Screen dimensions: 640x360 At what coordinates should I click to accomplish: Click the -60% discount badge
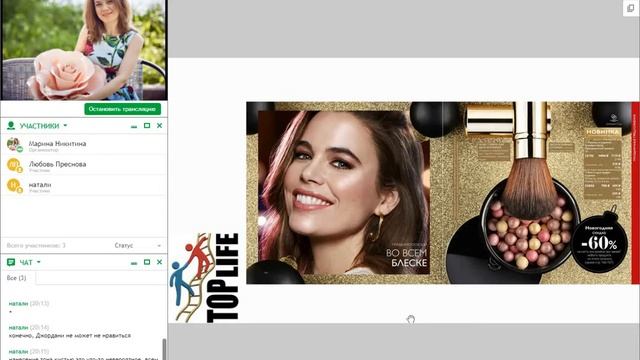pyautogui.click(x=599, y=243)
